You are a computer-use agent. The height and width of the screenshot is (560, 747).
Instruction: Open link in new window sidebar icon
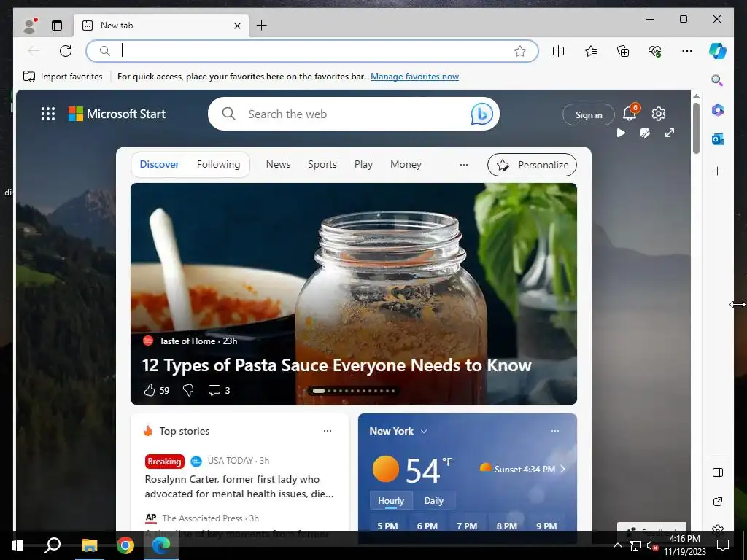[718, 502]
